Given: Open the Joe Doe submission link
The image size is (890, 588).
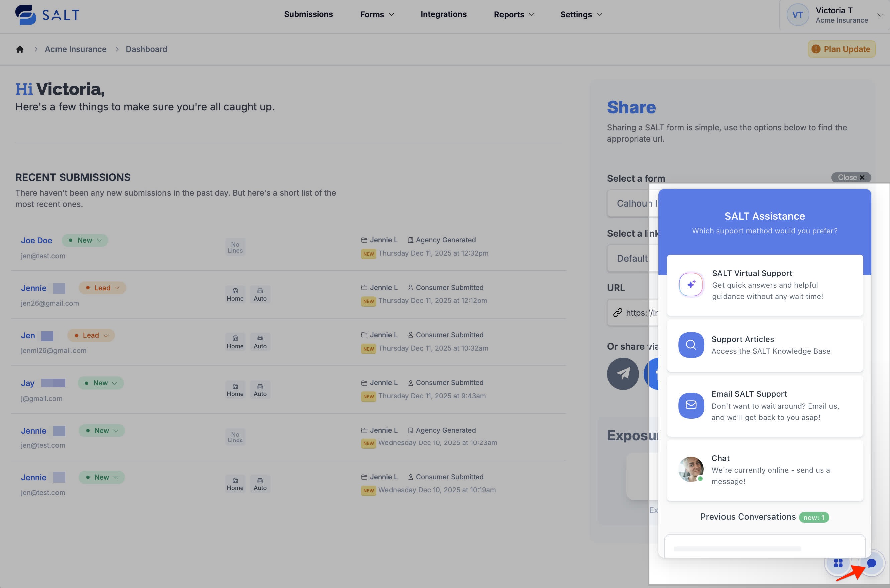Looking at the screenshot, I should tap(36, 240).
